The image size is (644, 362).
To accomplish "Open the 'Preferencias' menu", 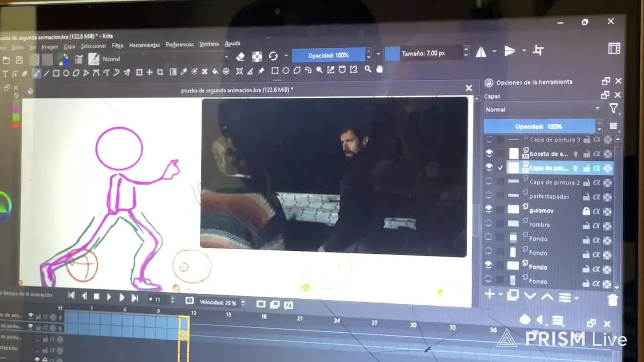I will (180, 44).
